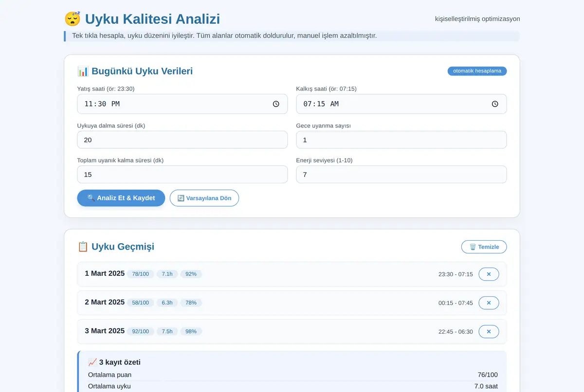This screenshot has width=584, height=392.
Task: Click the 2 Mart 2025 date label
Action: click(x=105, y=303)
